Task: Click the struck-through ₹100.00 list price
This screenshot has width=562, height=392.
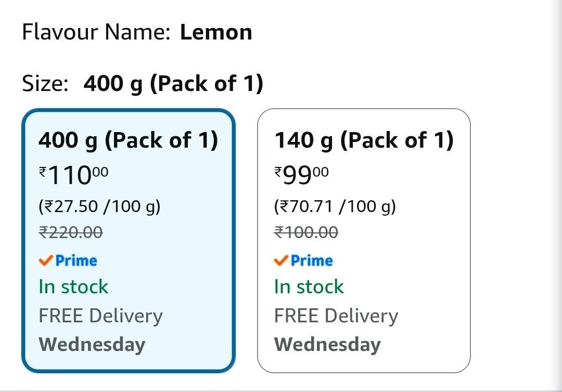Action: click(x=306, y=232)
